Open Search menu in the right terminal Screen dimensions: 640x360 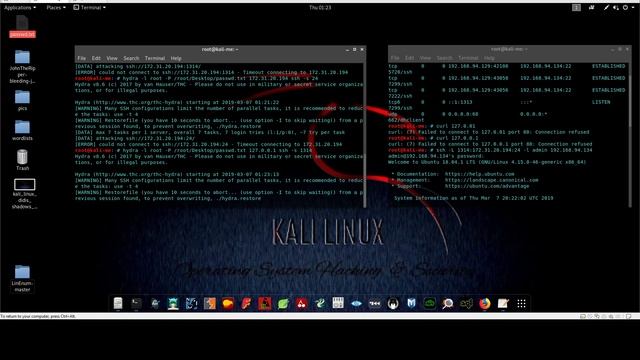click(x=444, y=58)
